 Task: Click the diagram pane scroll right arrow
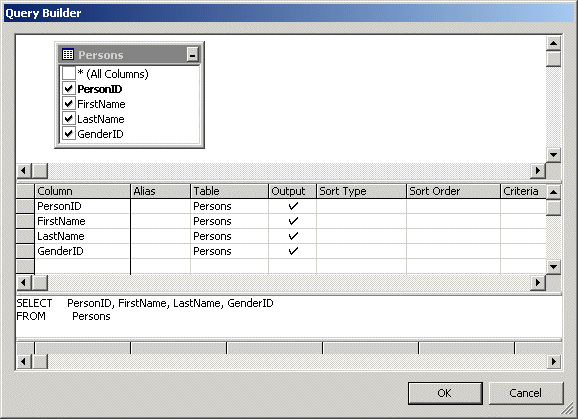point(538,170)
